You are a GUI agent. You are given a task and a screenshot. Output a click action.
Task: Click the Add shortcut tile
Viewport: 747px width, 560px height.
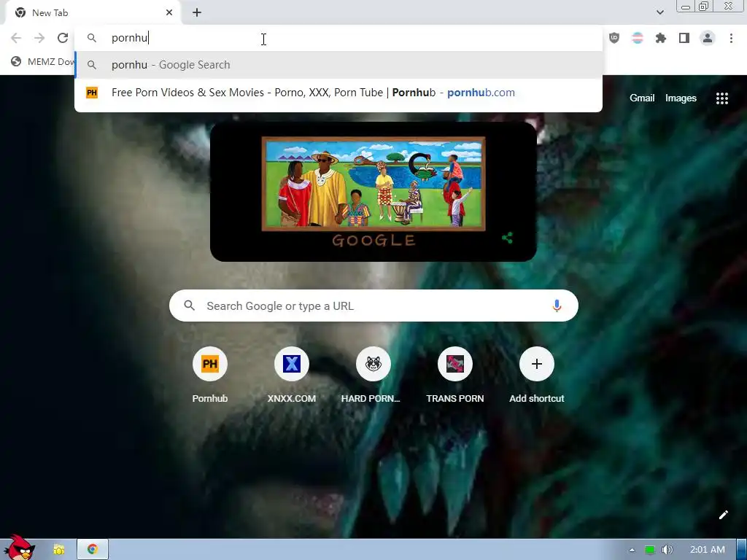(536, 376)
